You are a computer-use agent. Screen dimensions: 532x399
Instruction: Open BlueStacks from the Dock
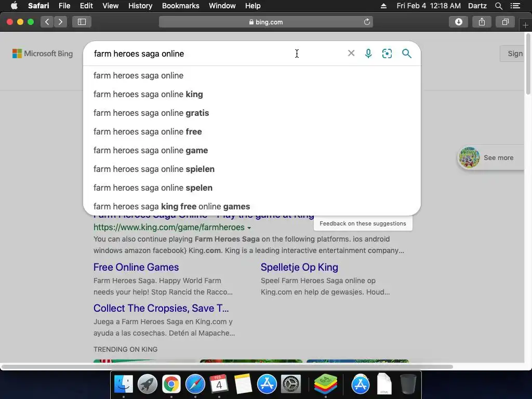[326, 384]
